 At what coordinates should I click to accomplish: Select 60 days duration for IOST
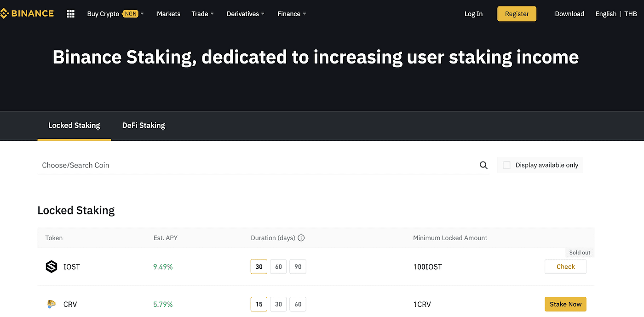tap(278, 266)
